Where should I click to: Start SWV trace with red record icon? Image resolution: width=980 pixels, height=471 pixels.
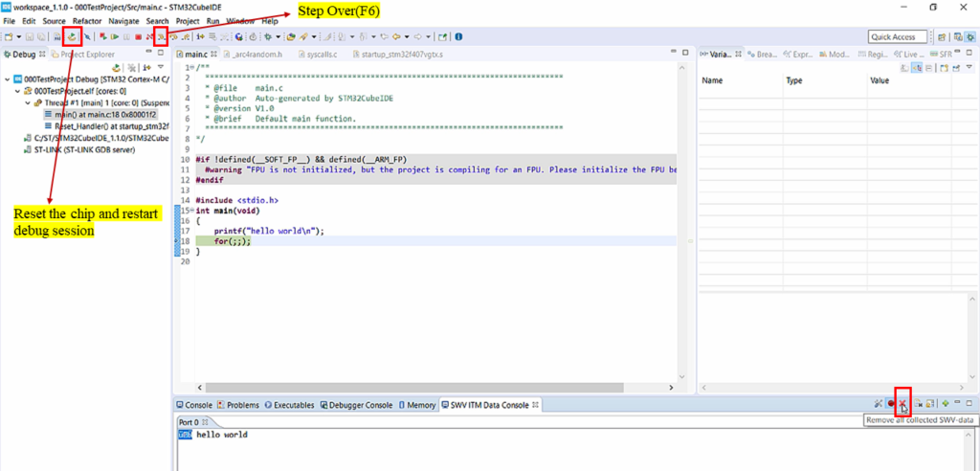[x=891, y=403]
